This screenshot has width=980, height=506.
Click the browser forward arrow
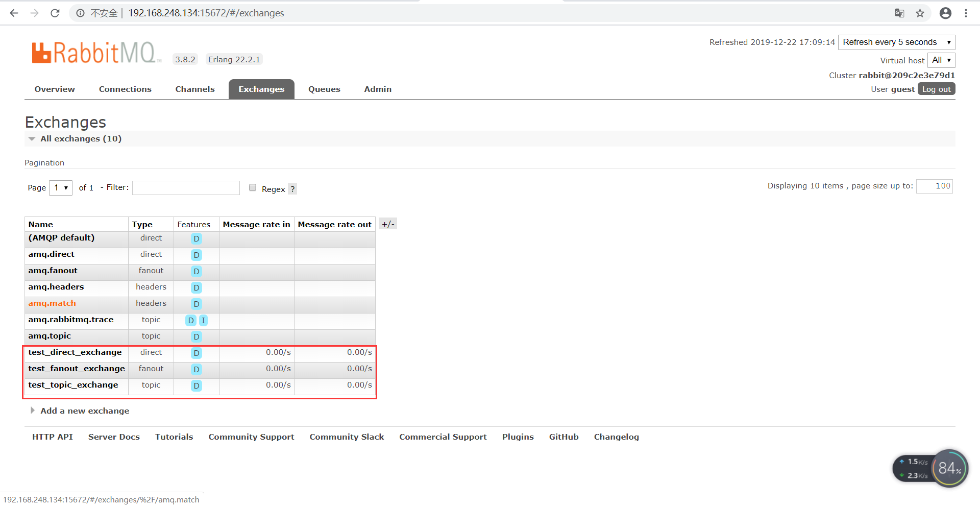[34, 13]
